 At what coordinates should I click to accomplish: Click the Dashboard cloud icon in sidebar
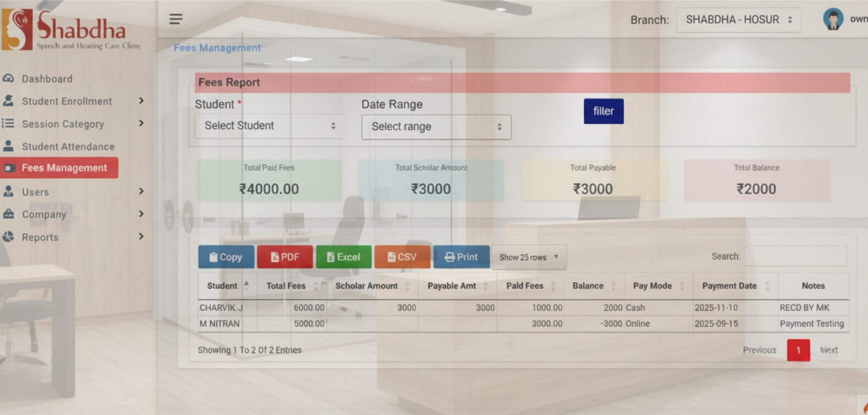(x=8, y=78)
